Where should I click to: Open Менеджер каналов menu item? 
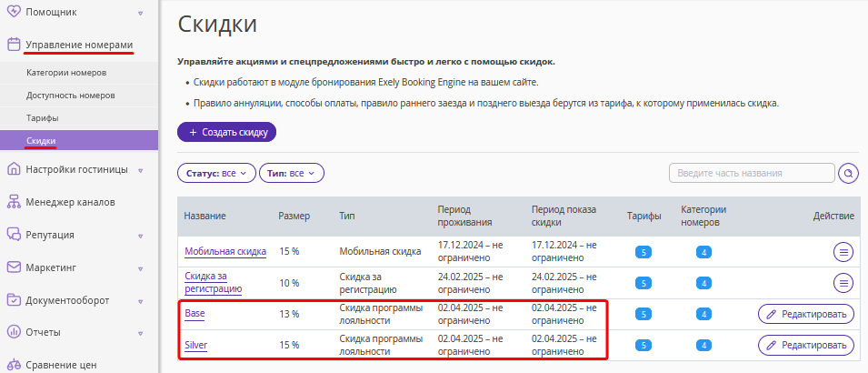click(70, 202)
